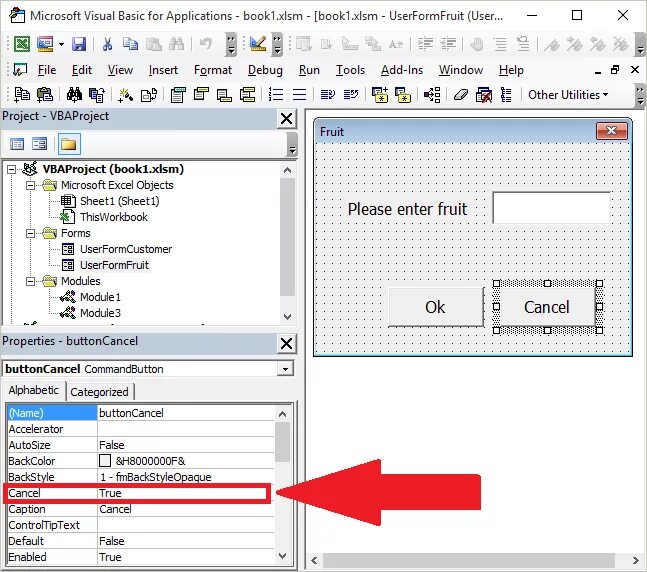Click the first copy-sheets icon in the utilities toolbar
Image resolution: width=647 pixels, height=572 pixels.
click(x=21, y=95)
